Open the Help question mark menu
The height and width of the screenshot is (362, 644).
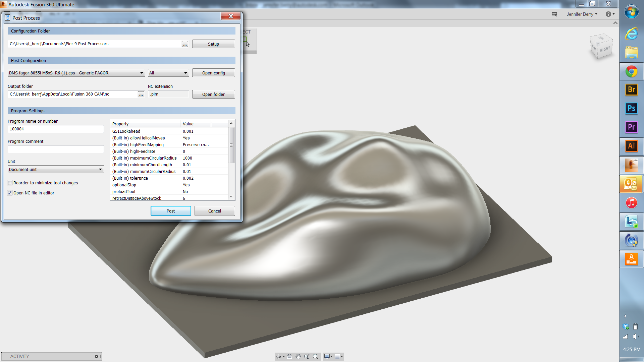tap(610, 14)
